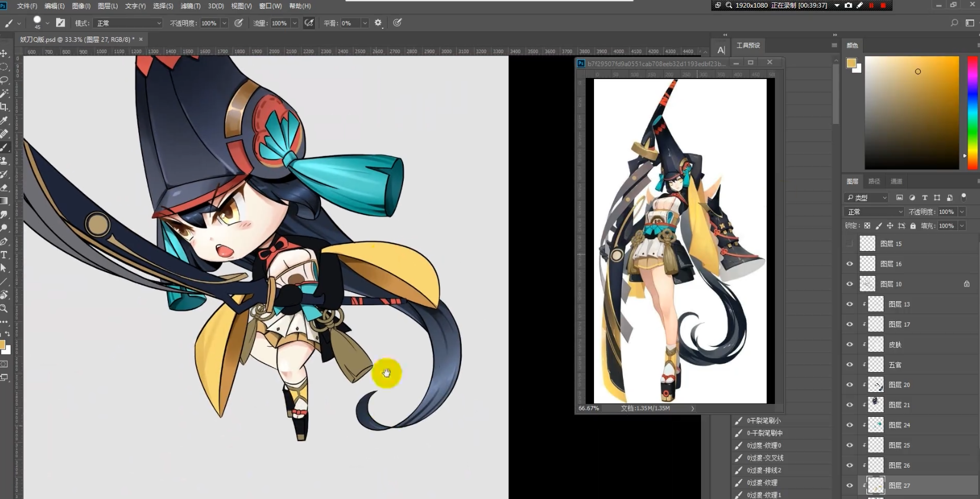980x499 pixels.
Task: Select the Move tool
Action: 4,54
